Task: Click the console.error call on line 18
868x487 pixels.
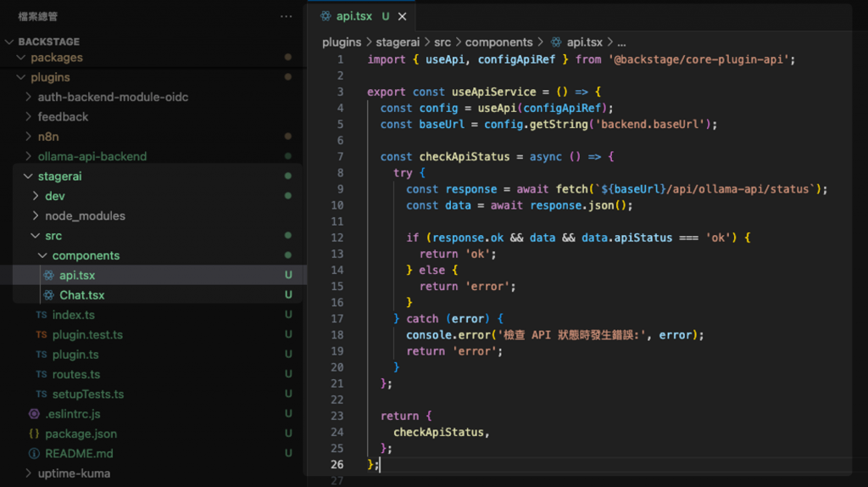Action: pyautogui.click(x=448, y=334)
